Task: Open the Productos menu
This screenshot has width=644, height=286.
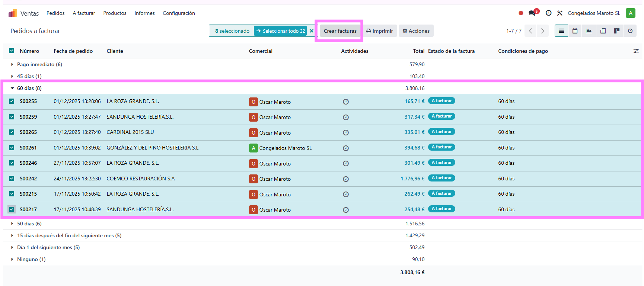Action: coord(115,13)
